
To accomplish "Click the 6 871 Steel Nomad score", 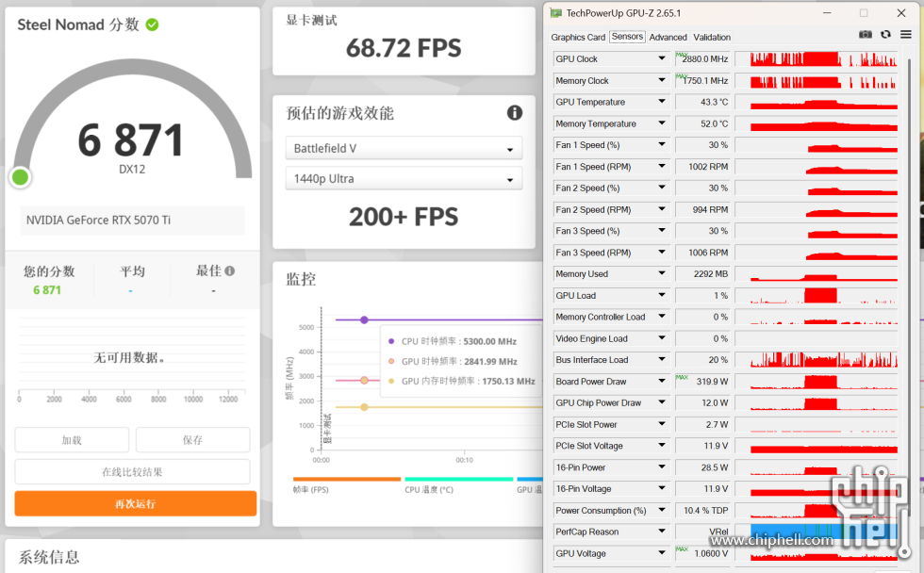I will (x=131, y=140).
